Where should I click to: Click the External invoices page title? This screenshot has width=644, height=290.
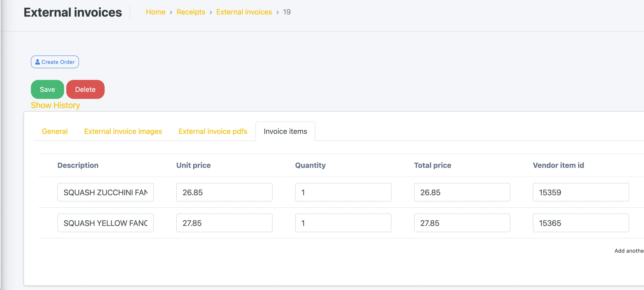pos(73,12)
